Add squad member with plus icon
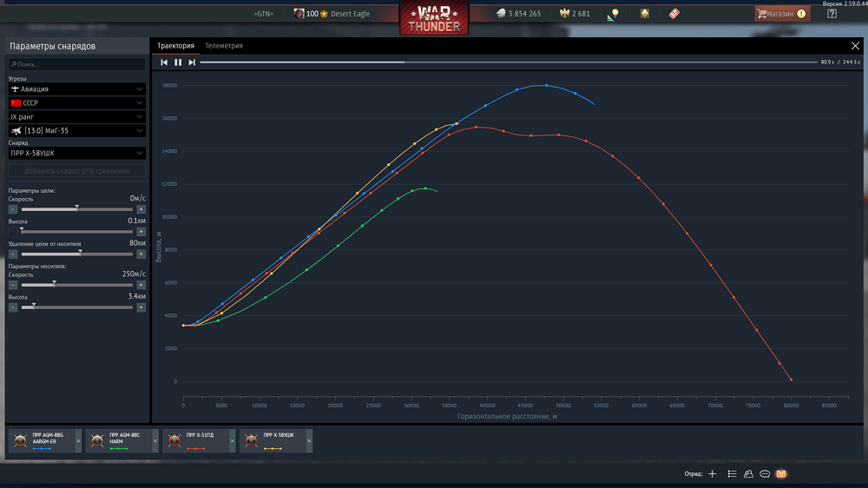The height and width of the screenshot is (488, 868). 713,473
